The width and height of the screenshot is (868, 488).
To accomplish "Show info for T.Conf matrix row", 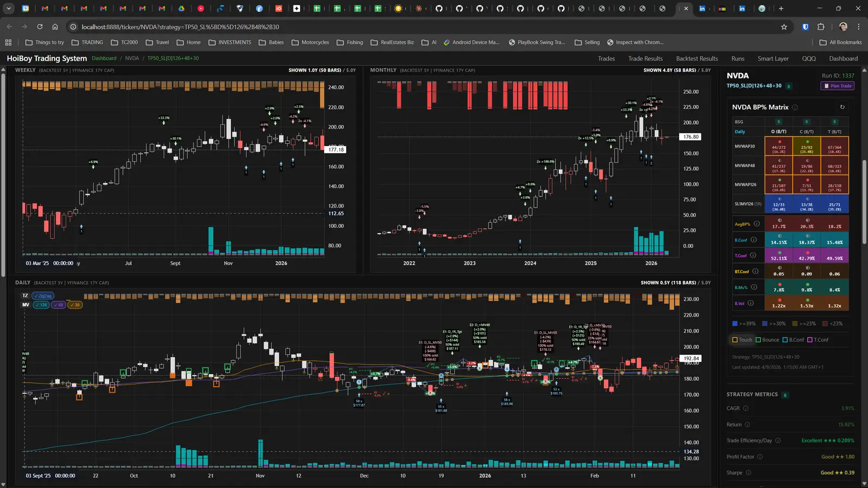I will coord(753,255).
